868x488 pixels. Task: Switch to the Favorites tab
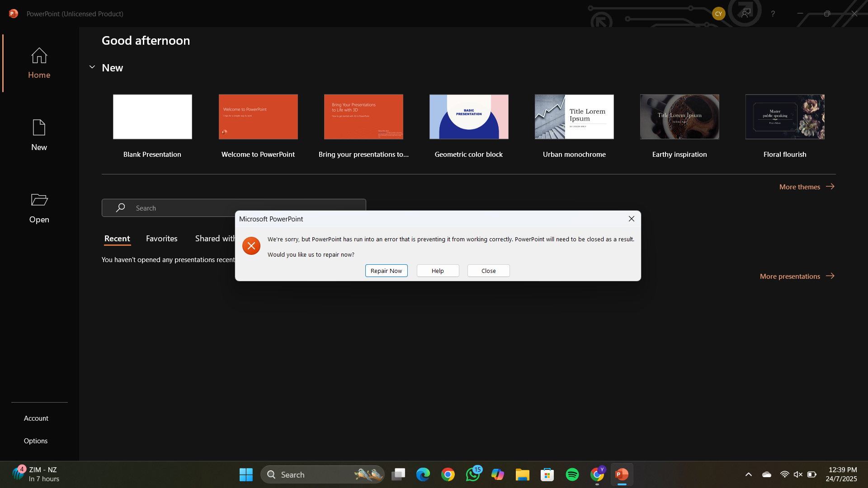161,238
